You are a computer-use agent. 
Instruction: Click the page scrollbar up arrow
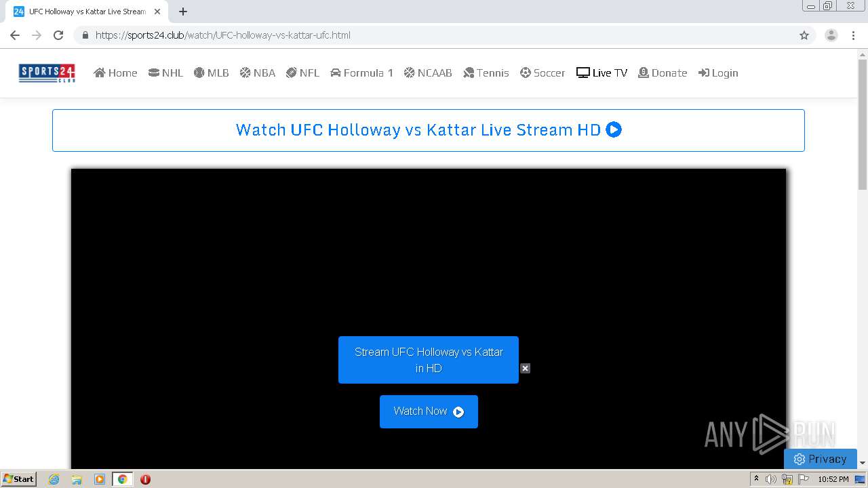click(863, 54)
